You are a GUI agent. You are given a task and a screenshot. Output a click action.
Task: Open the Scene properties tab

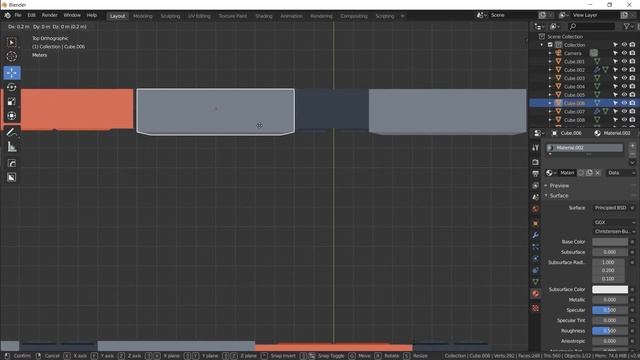coord(535,197)
